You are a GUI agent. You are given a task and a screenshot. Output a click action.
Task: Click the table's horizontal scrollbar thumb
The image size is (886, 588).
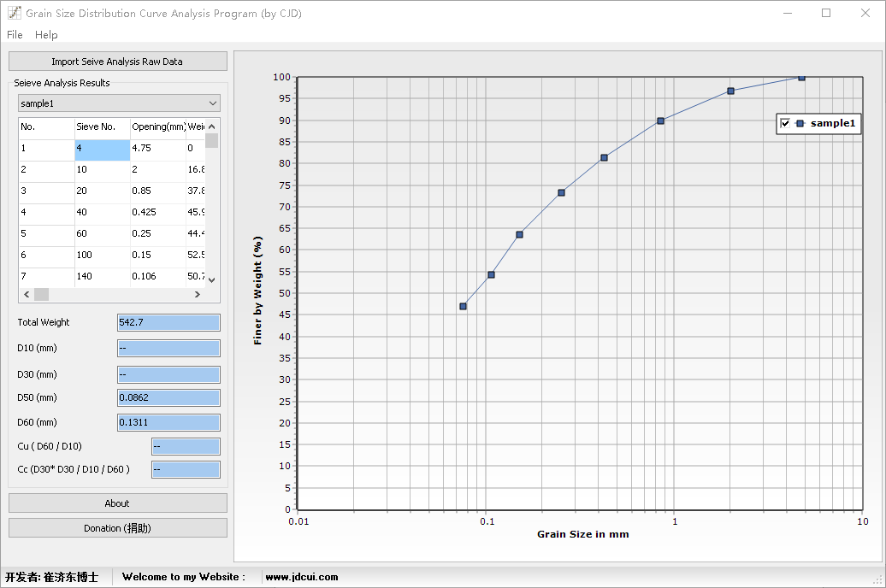point(41,294)
